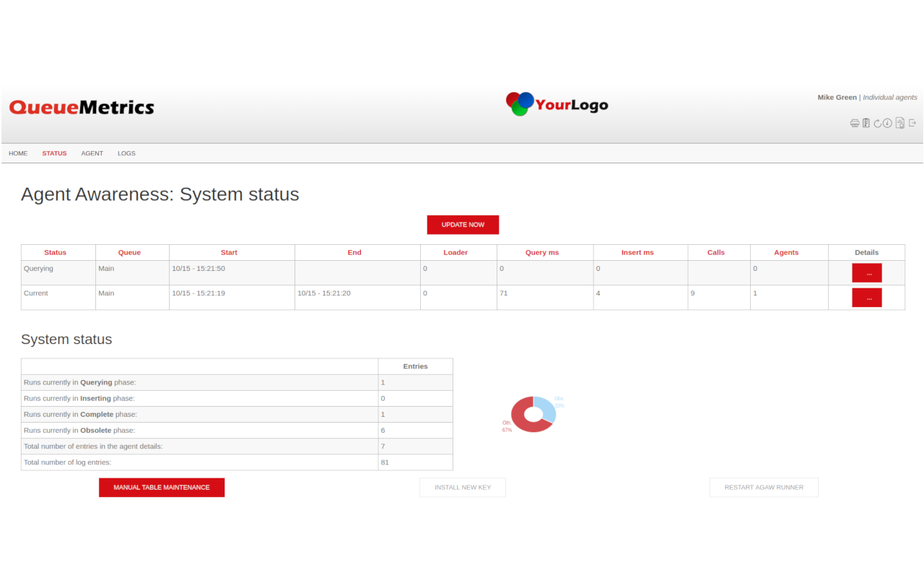This screenshot has width=924, height=578.
Task: Open the checklist clipboard icon
Action: 866,124
